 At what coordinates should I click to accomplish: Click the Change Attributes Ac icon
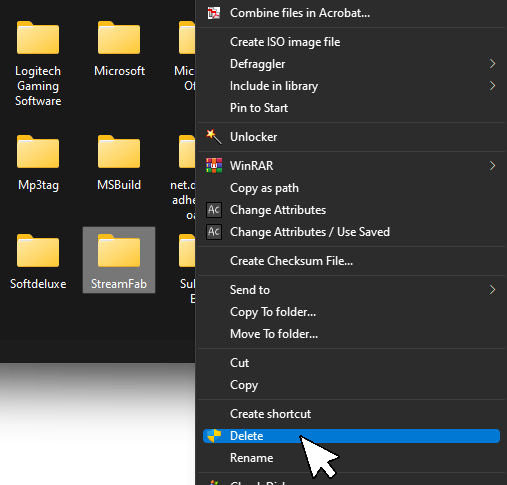(214, 210)
